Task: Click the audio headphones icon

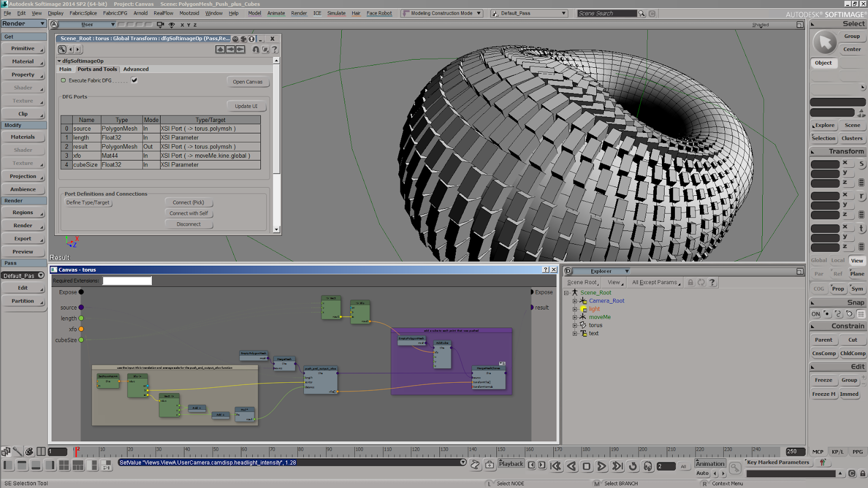Action: tap(648, 466)
